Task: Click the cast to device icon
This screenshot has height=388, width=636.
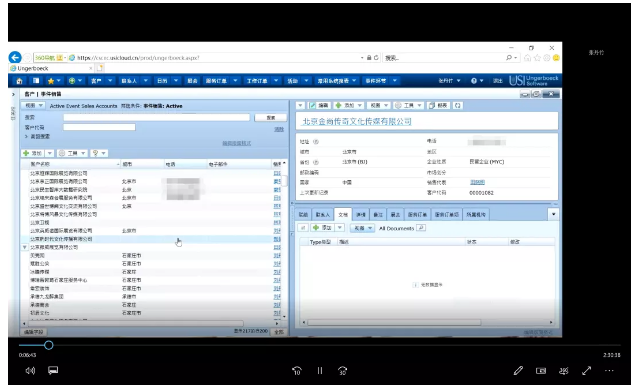Action: point(563,371)
